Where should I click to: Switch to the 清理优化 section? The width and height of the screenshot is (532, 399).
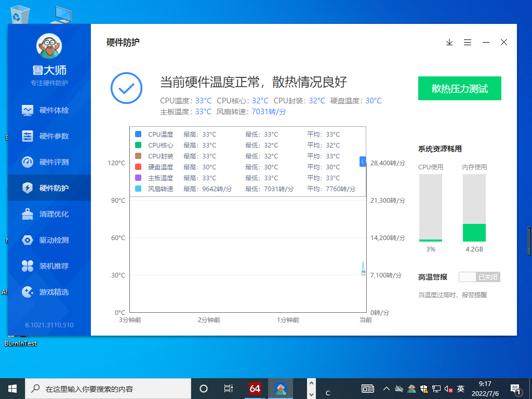coord(49,214)
